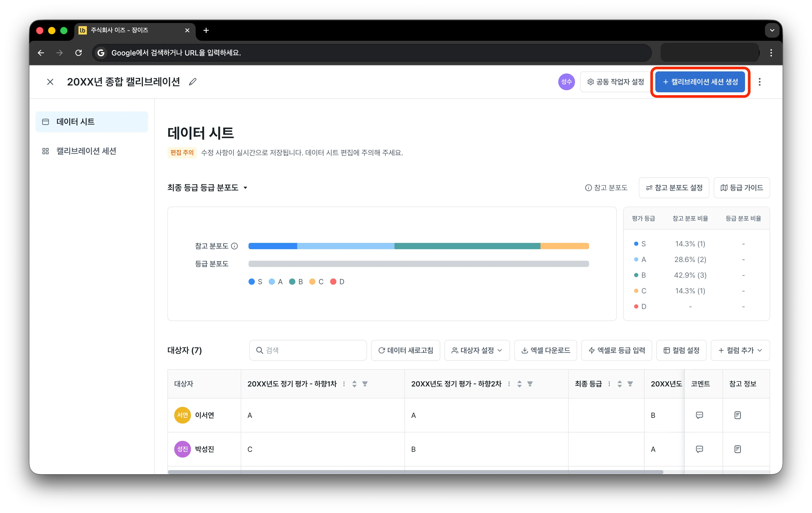The image size is (812, 513).
Task: Click 엑셀로 등급 입력 button
Action: tap(616, 350)
